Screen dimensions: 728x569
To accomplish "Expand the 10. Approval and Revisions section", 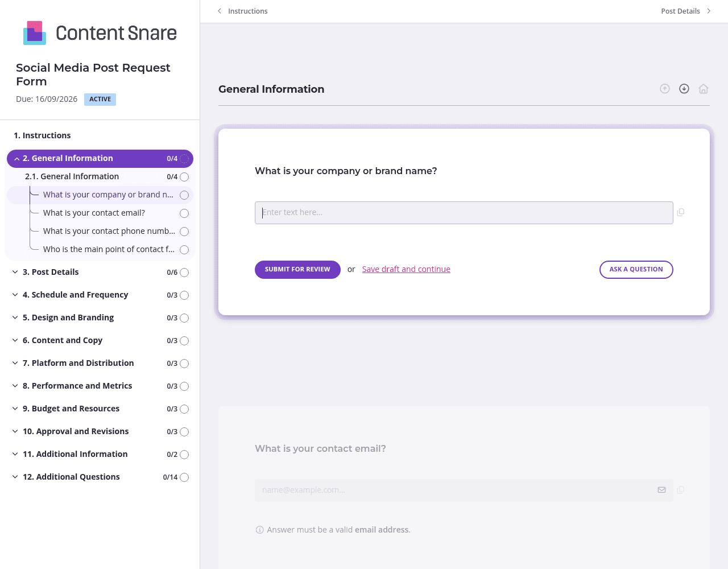I will [x=15, y=431].
